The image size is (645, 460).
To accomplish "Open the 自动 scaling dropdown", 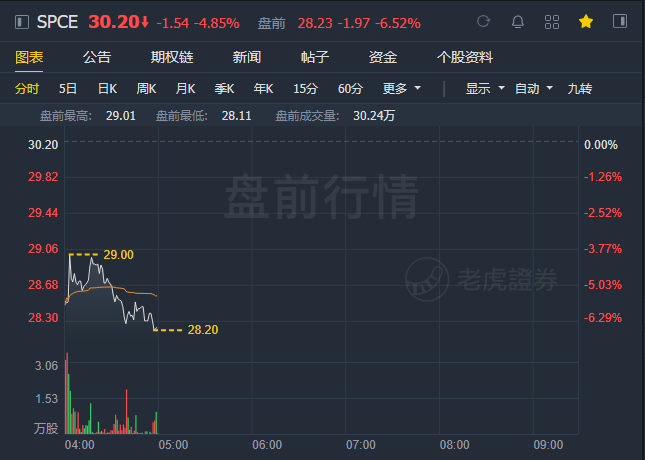I will point(534,88).
